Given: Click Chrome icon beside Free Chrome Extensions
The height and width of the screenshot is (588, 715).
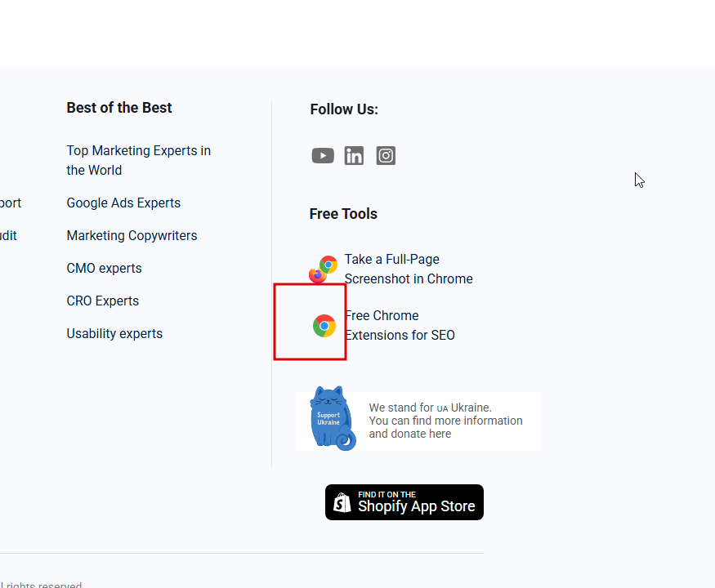Looking at the screenshot, I should (324, 326).
